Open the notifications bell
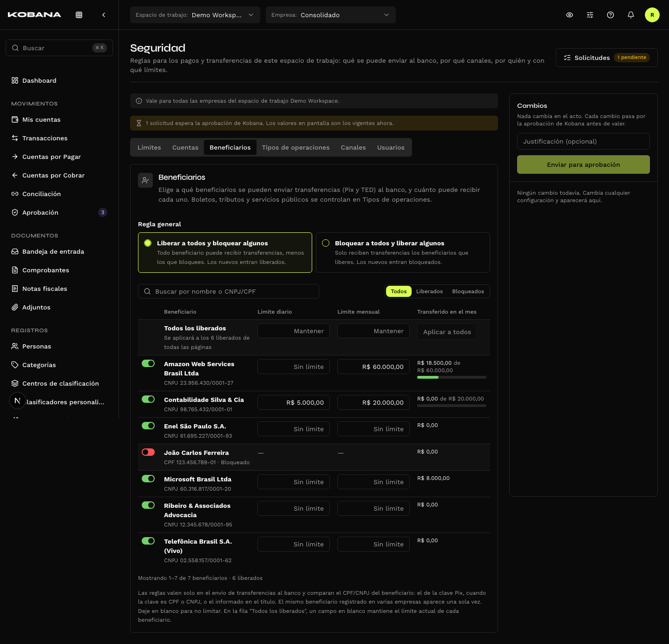669x644 pixels. coord(631,15)
